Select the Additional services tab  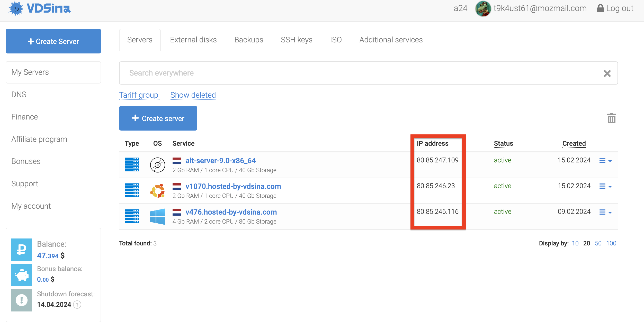[x=391, y=40]
